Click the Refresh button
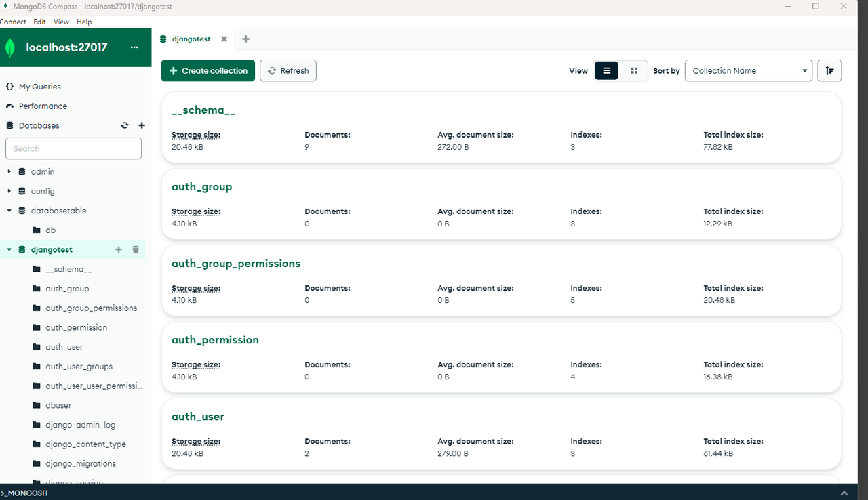This screenshot has height=500, width=868. pyautogui.click(x=288, y=70)
